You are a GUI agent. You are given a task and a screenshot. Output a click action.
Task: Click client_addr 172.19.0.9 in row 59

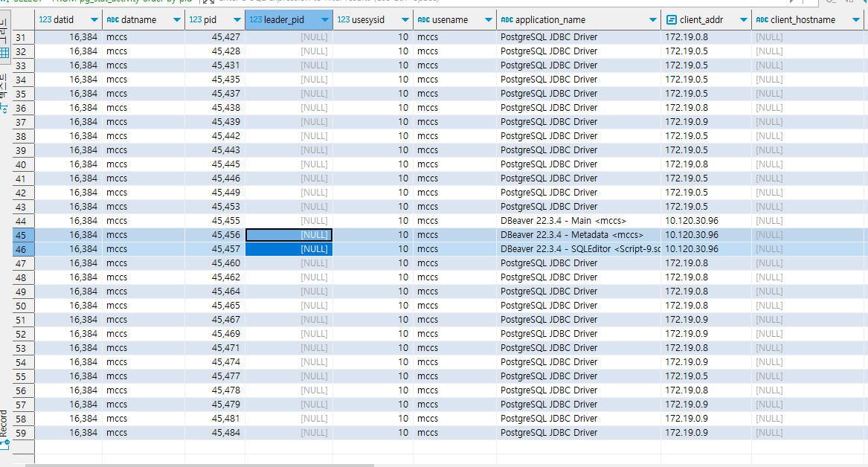(x=707, y=433)
